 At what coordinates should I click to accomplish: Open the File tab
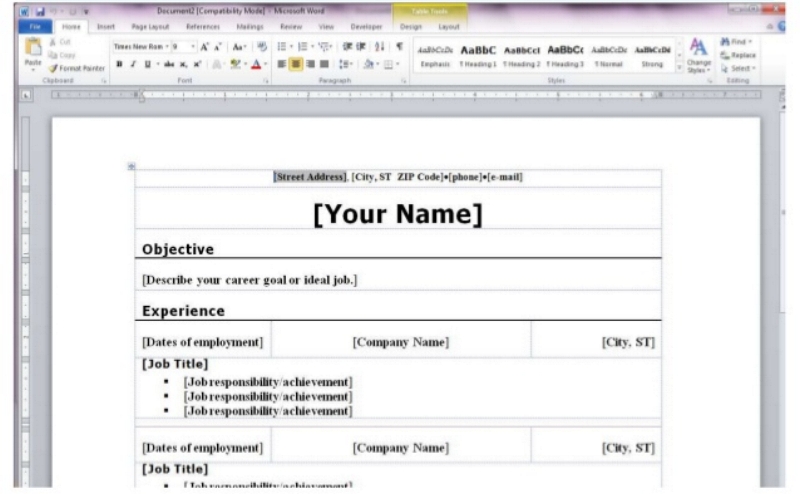coord(35,27)
